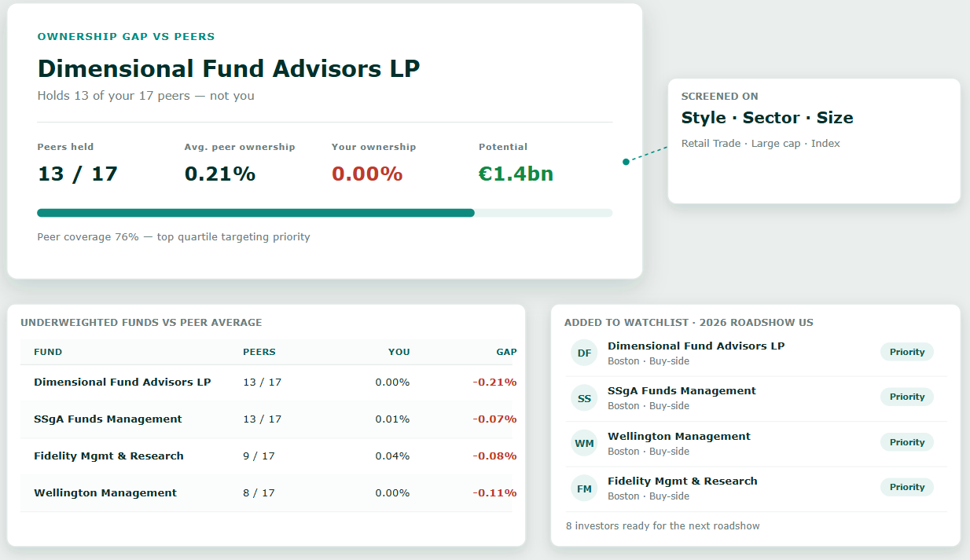
Task: Click the SS avatar in watchlist
Action: (x=584, y=398)
